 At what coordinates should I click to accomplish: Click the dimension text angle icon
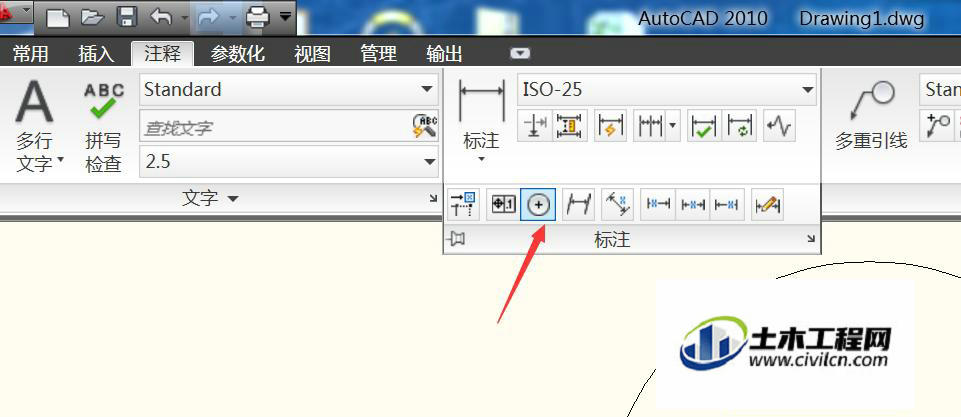coord(617,205)
